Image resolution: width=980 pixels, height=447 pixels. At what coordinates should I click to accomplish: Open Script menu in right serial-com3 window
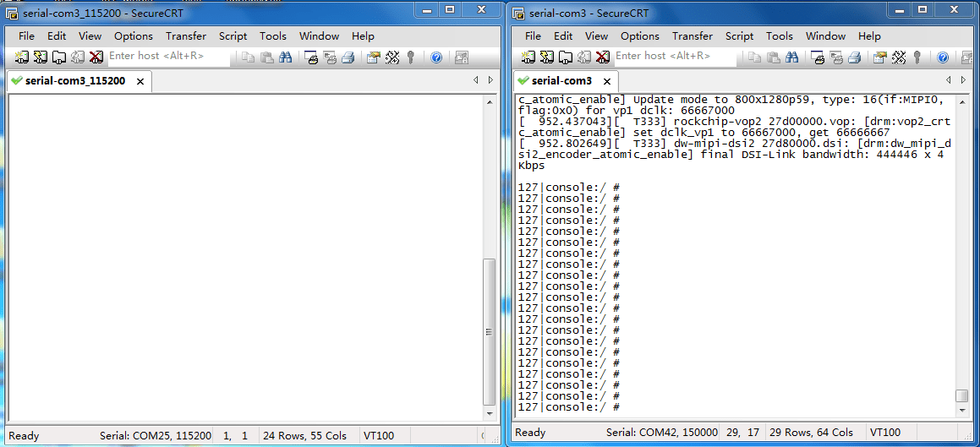tap(739, 36)
